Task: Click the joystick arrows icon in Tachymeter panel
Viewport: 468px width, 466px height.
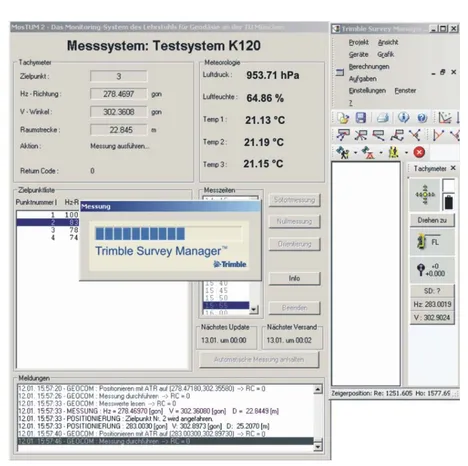Action: pos(425,194)
